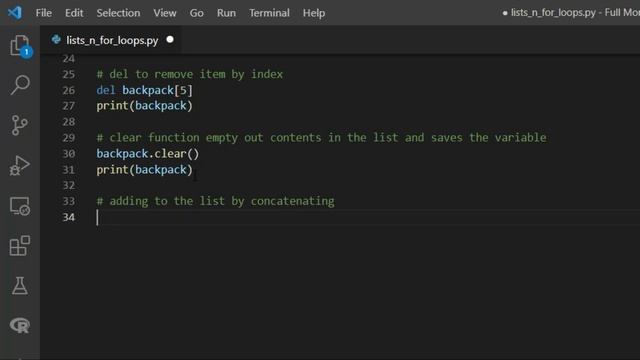Select the lists_n_for_loops.py editor tab
Image resolution: width=640 pixels, height=360 pixels.
(x=111, y=40)
